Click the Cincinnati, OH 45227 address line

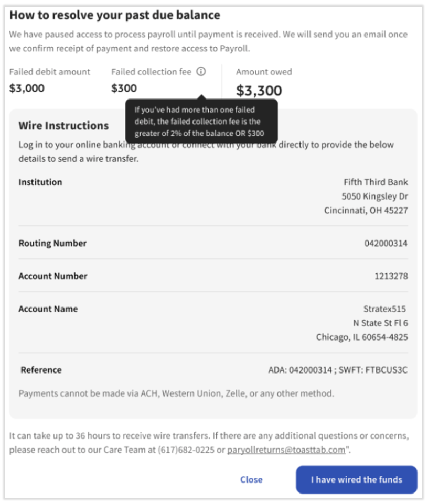[366, 210]
